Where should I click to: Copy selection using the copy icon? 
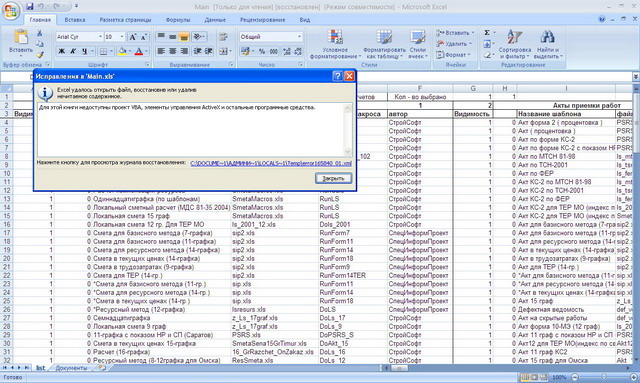[x=40, y=44]
